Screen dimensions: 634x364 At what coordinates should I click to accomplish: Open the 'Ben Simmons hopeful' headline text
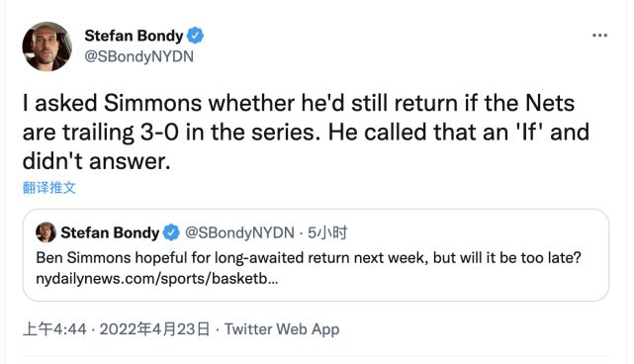309,257
